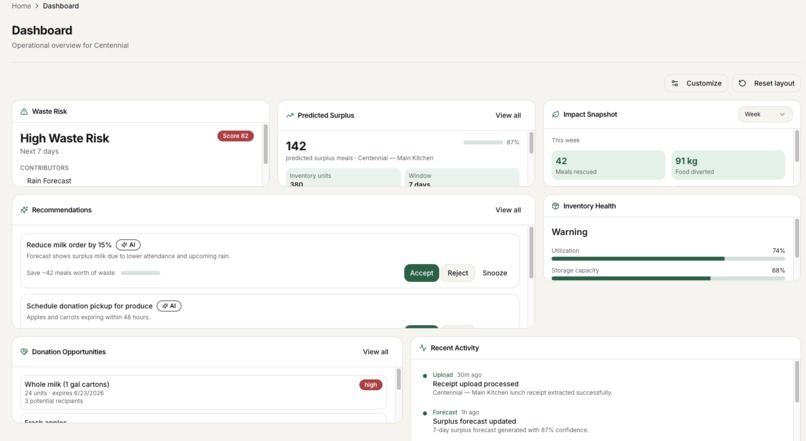Open View all in Recommendations
This screenshot has height=441, width=806.
pyautogui.click(x=508, y=210)
